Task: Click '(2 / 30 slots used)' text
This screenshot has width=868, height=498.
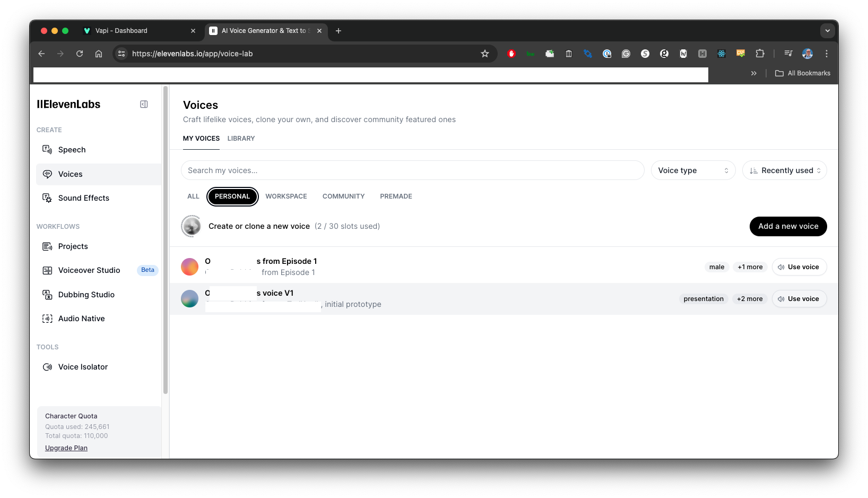Action: (x=347, y=226)
